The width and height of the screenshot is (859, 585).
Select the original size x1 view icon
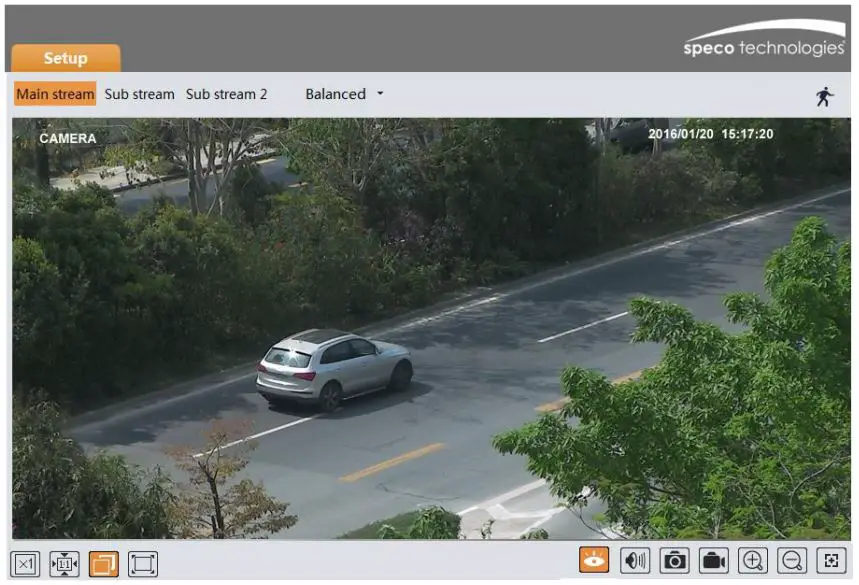click(x=24, y=563)
